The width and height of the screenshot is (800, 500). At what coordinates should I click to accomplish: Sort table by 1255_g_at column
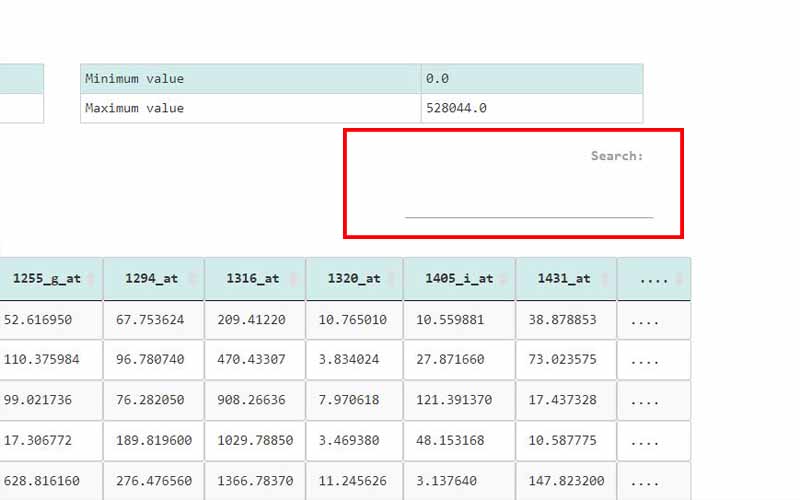50,279
